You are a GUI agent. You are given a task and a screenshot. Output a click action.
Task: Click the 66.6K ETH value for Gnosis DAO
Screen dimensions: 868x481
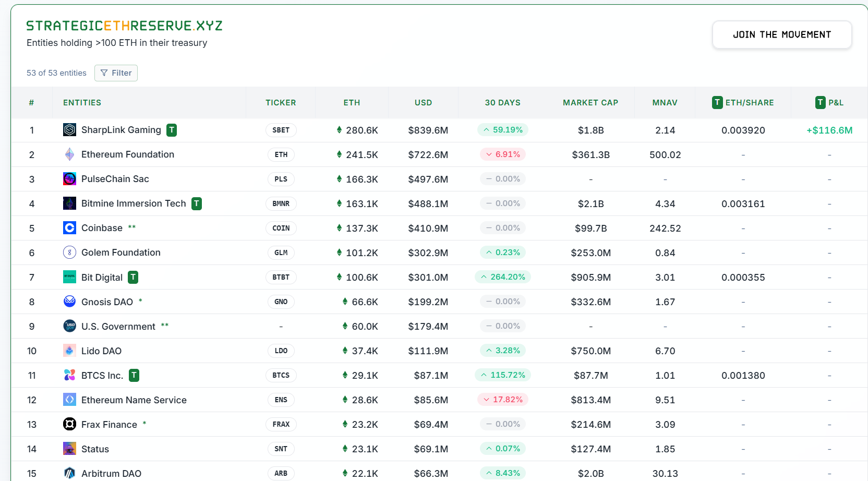click(365, 302)
